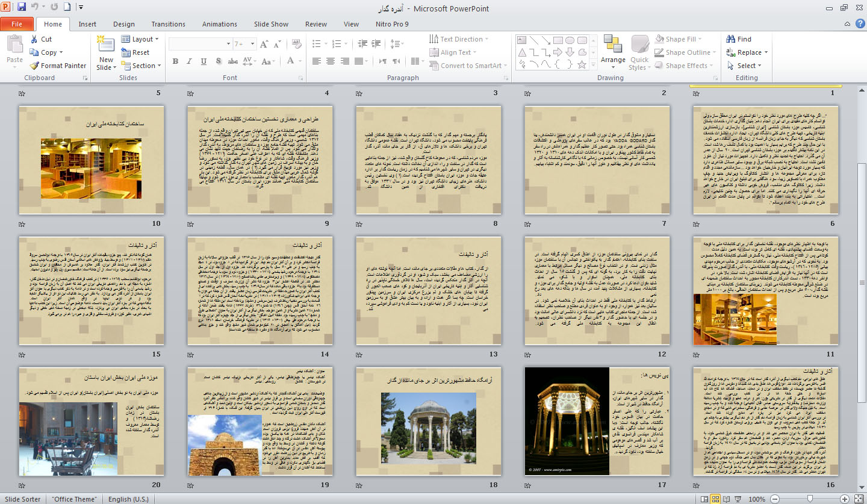Select the Format Painter tool

58,66
